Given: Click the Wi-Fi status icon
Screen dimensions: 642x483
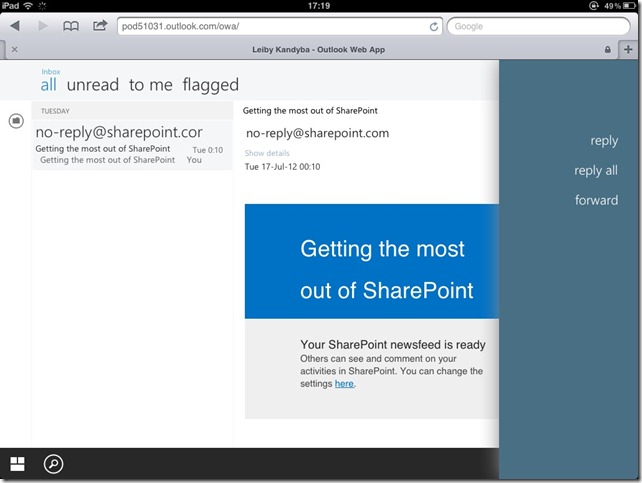Looking at the screenshot, I should point(28,5).
